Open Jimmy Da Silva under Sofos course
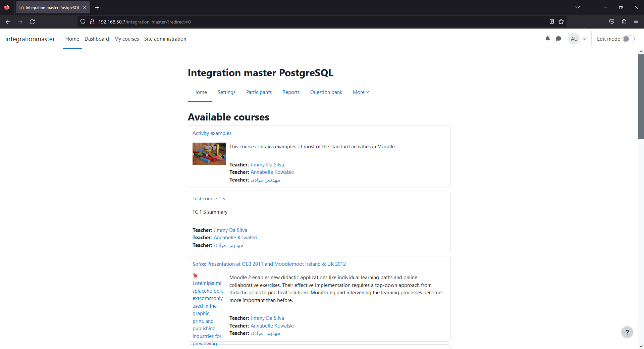This screenshot has height=349, width=644. (x=267, y=318)
